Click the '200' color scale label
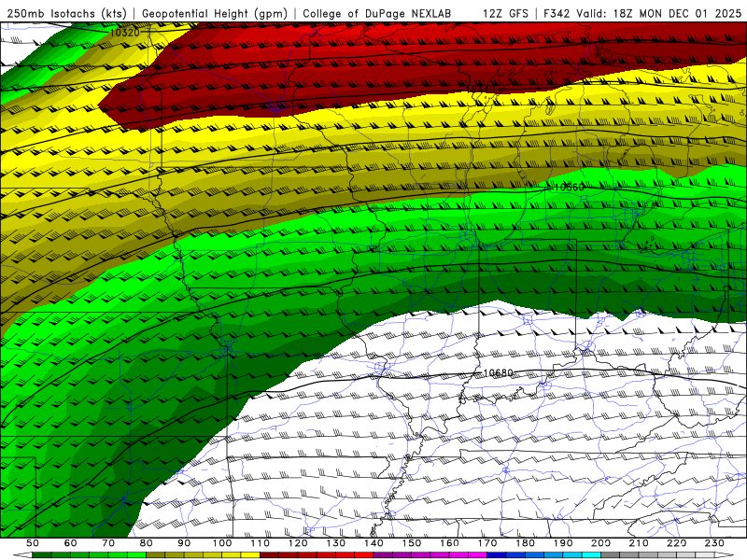The width and height of the screenshot is (747, 560). (x=601, y=543)
